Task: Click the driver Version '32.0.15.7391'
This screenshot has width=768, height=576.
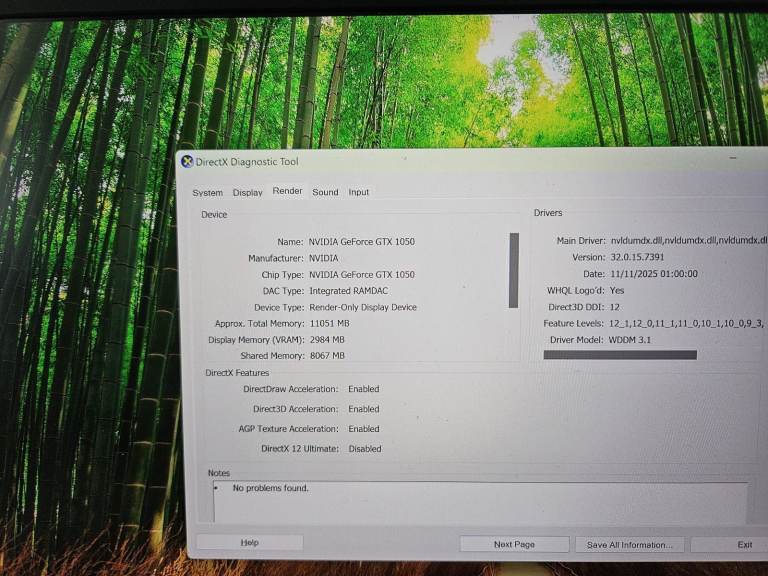Action: click(637, 257)
